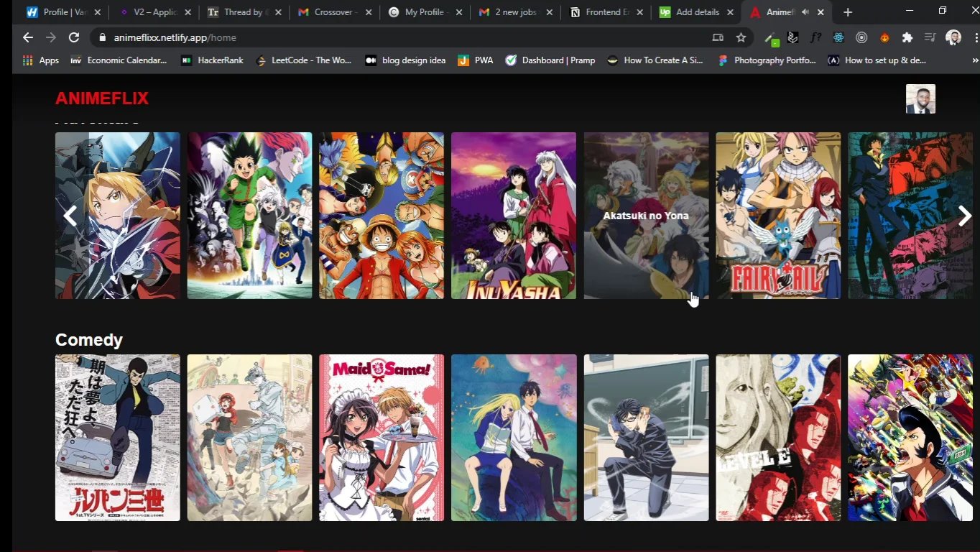Viewport: 980px width, 552px height.
Task: Open the green eyedropper extension
Action: coord(771,38)
